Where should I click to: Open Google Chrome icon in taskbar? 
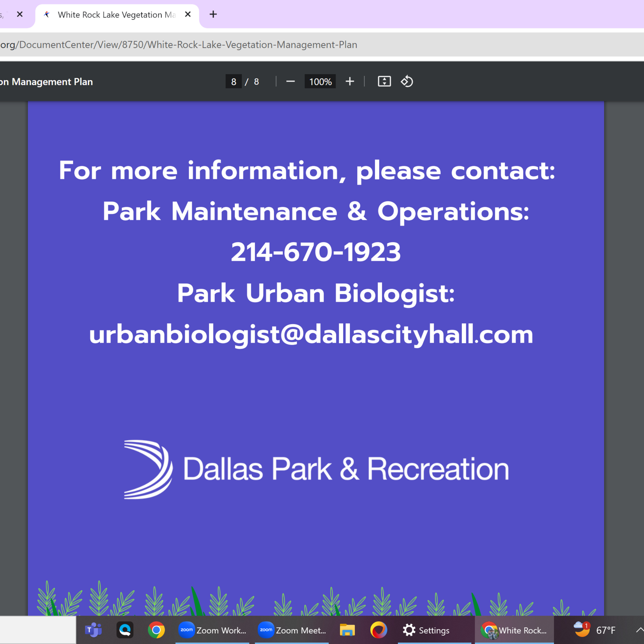coord(156,630)
